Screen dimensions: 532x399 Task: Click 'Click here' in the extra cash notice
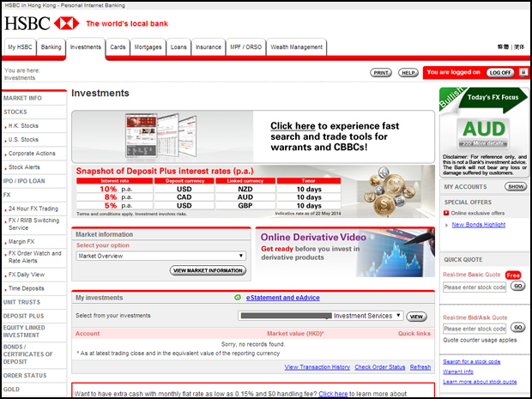[333, 394]
